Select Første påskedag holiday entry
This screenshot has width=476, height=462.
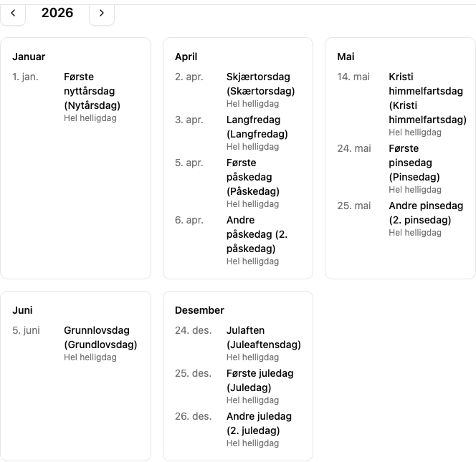(x=238, y=183)
